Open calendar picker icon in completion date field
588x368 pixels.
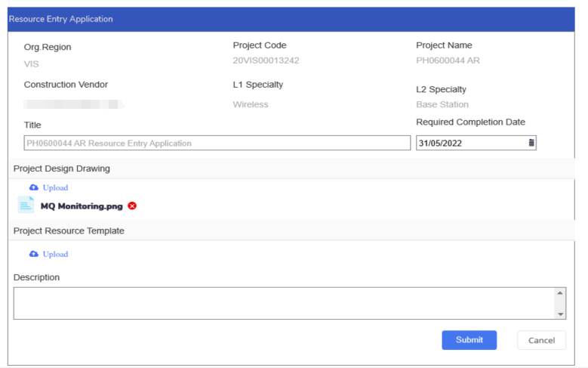point(531,143)
